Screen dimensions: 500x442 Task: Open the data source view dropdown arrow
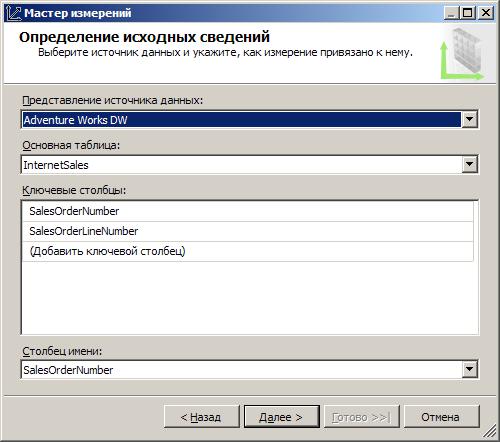click(x=469, y=119)
